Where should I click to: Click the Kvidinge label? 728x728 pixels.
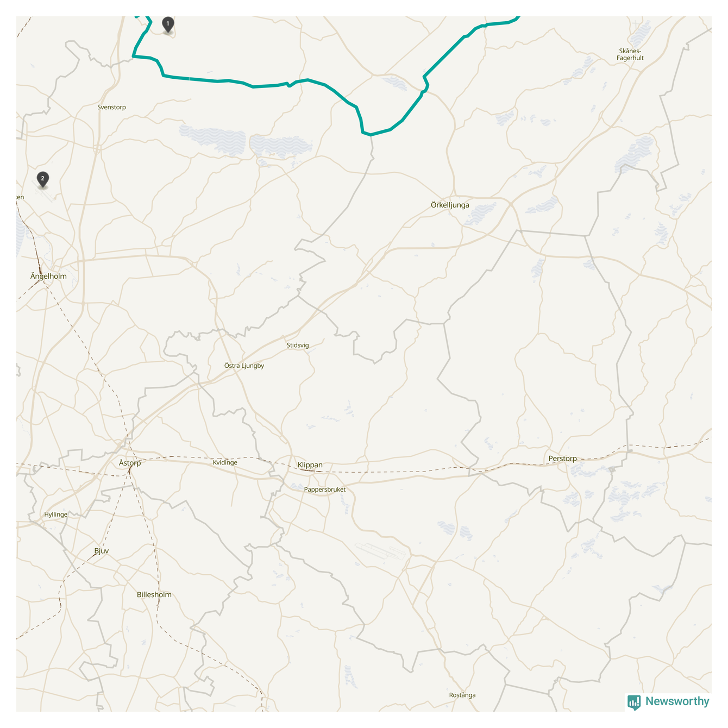(225, 462)
